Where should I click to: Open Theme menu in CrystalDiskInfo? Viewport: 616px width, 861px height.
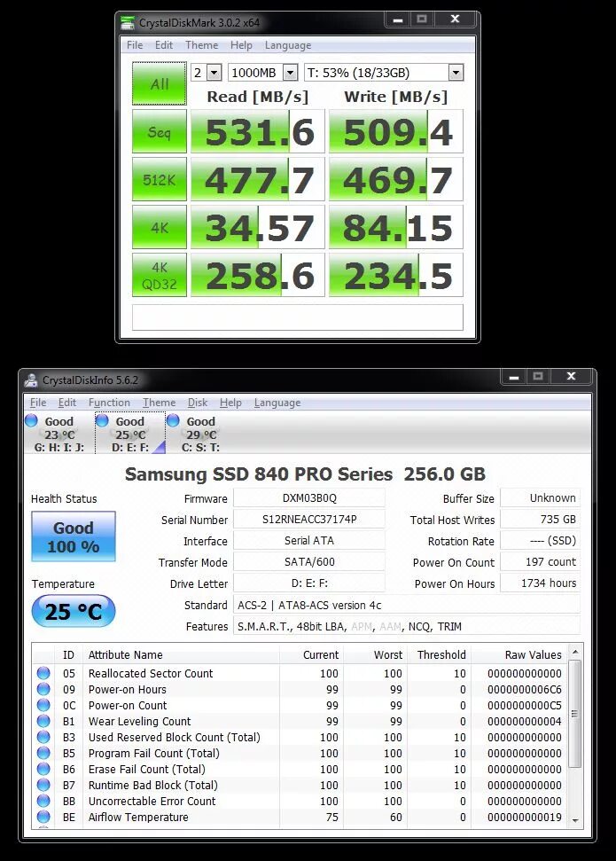[160, 403]
